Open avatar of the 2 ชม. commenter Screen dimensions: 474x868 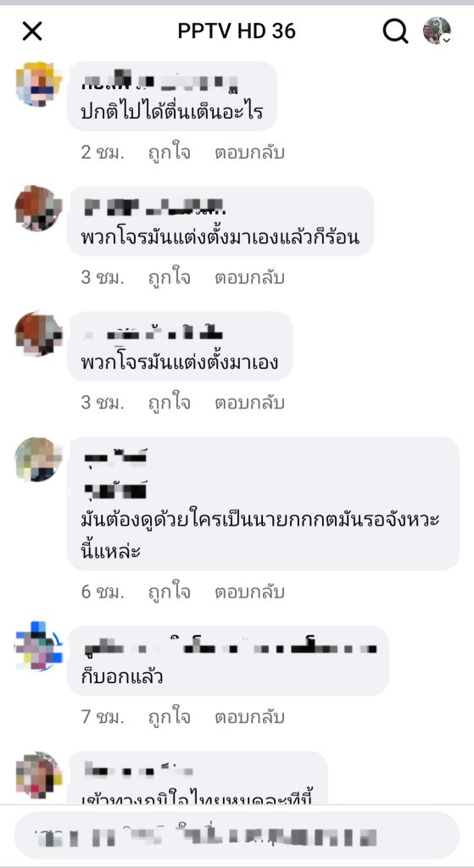click(x=38, y=84)
